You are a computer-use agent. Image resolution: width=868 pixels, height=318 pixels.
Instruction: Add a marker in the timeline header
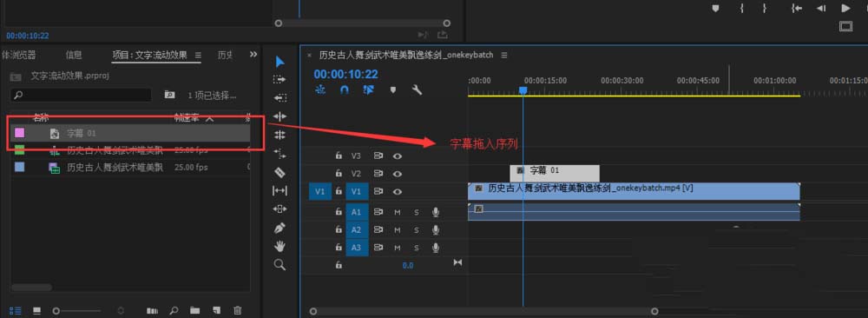[x=393, y=89]
